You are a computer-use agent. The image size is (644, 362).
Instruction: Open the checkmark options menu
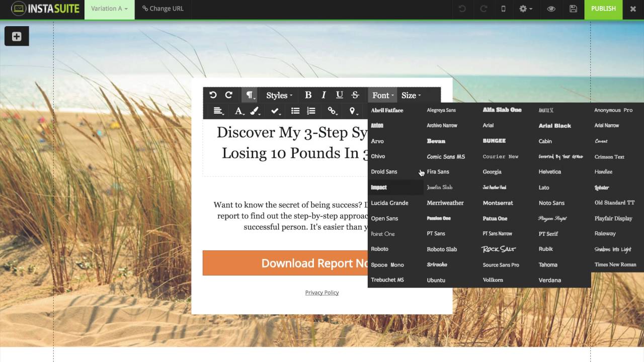275,111
